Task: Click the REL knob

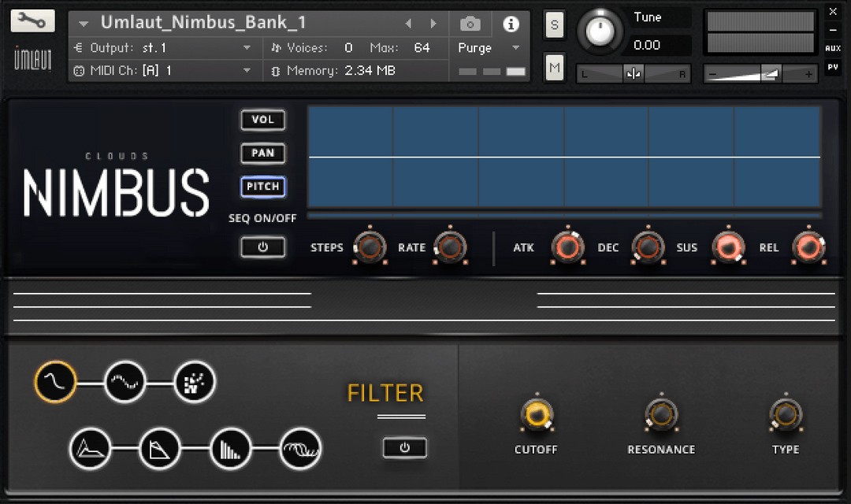Action: click(x=808, y=246)
